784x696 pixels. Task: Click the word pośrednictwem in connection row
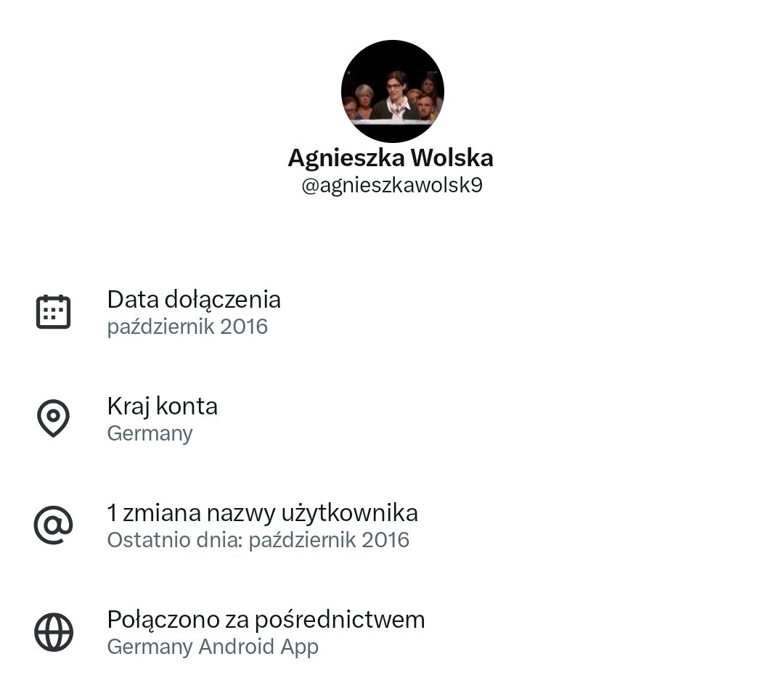340,620
